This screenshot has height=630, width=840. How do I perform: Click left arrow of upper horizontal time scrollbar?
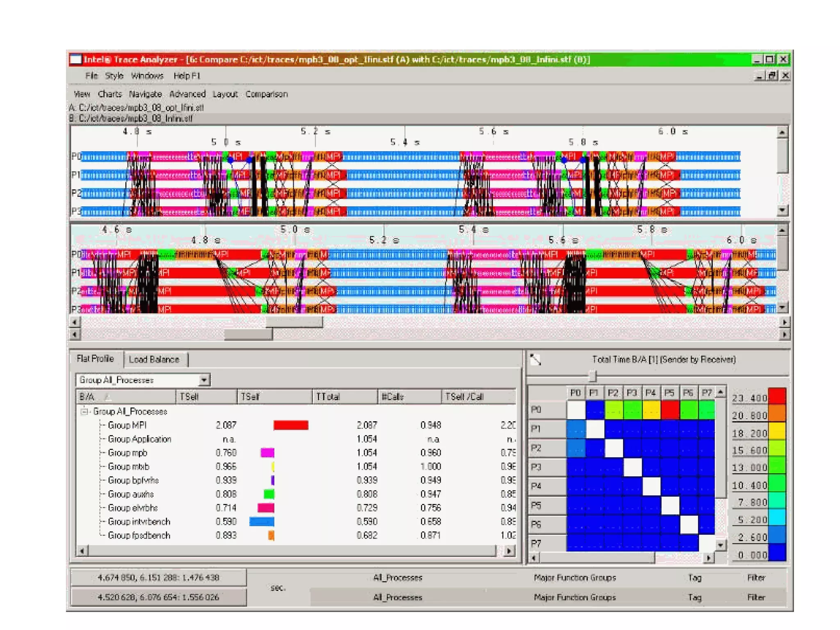tap(74, 322)
